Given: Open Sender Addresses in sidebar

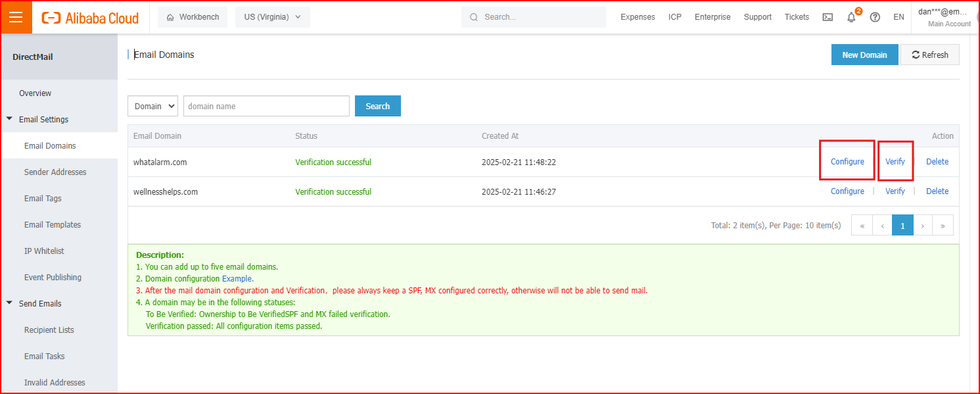Looking at the screenshot, I should [55, 172].
